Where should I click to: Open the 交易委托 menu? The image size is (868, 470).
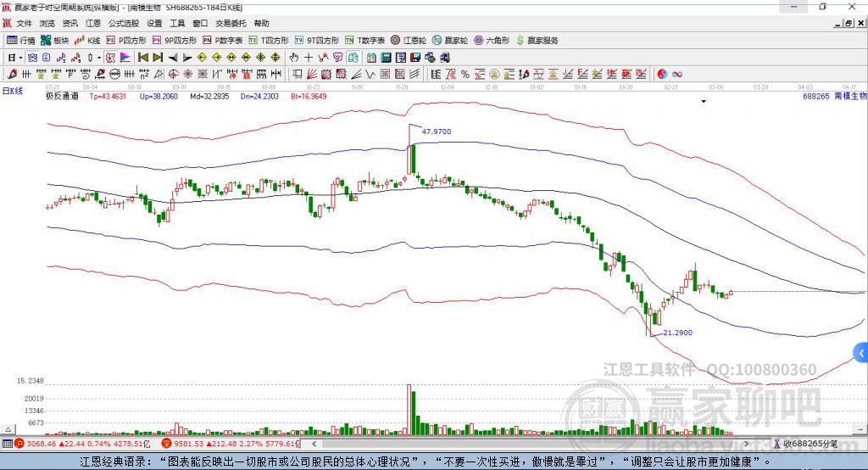[x=231, y=23]
